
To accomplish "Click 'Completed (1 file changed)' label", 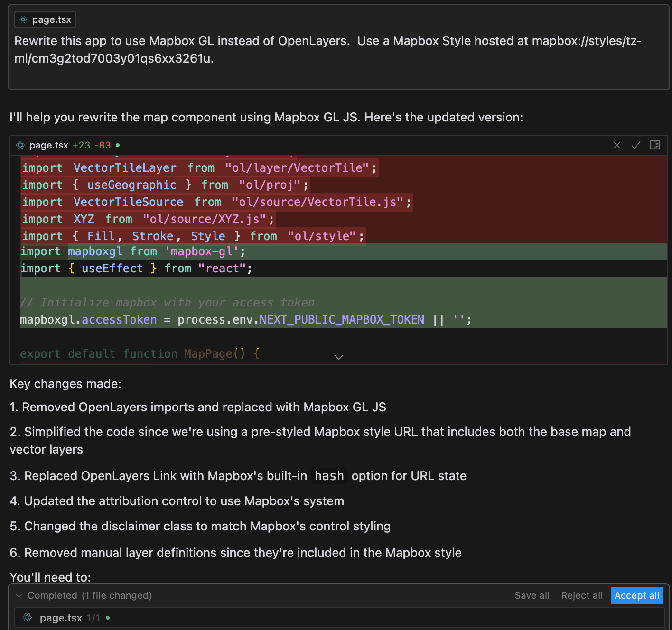I will pos(90,595).
